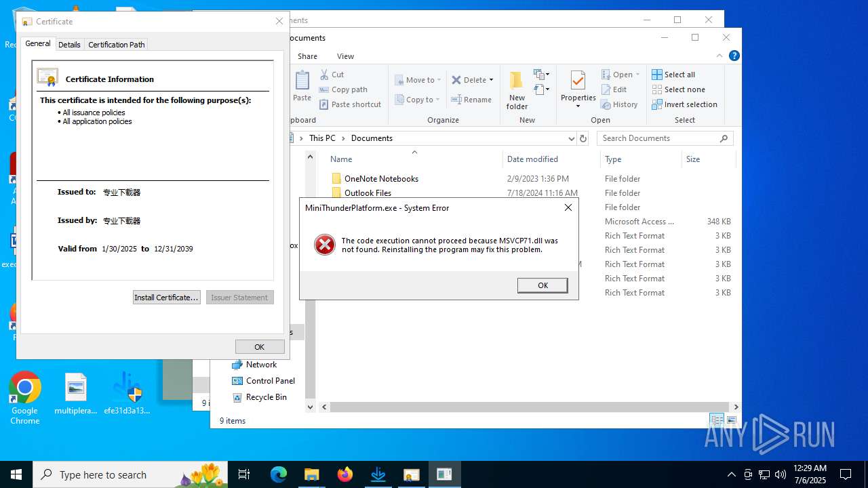Collapse the Explorer ribbon with the chevron

tap(719, 56)
